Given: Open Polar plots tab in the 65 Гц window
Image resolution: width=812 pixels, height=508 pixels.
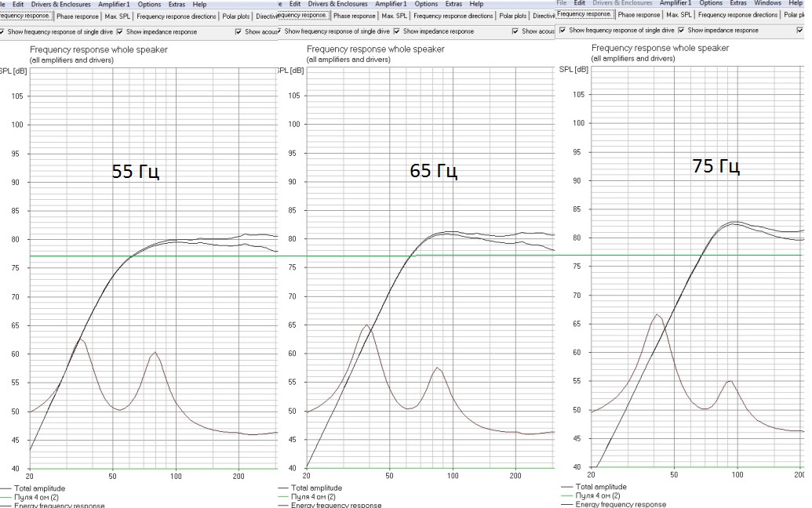Looking at the screenshot, I should tap(512, 16).
